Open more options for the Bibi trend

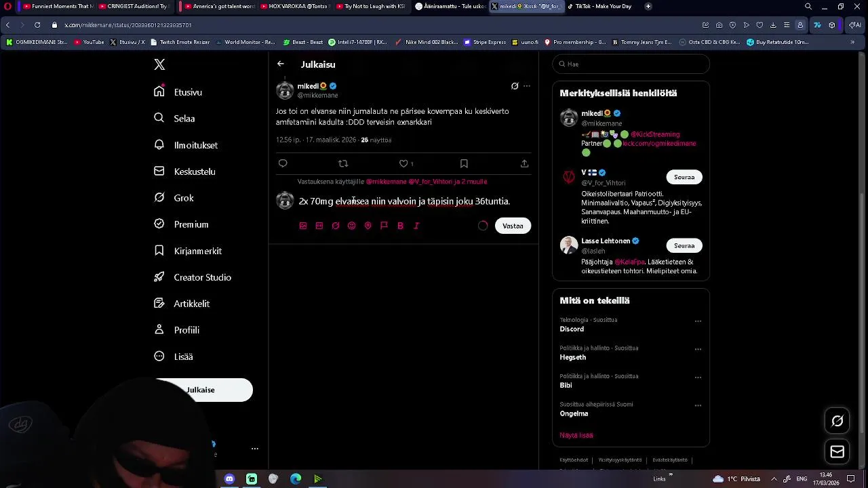pyautogui.click(x=698, y=378)
